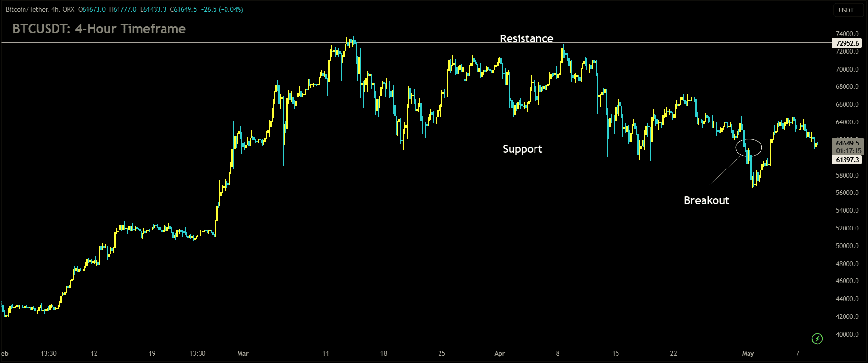Click the 12 date label on time axis
Viewport: 868px width, 363px height.
click(94, 354)
